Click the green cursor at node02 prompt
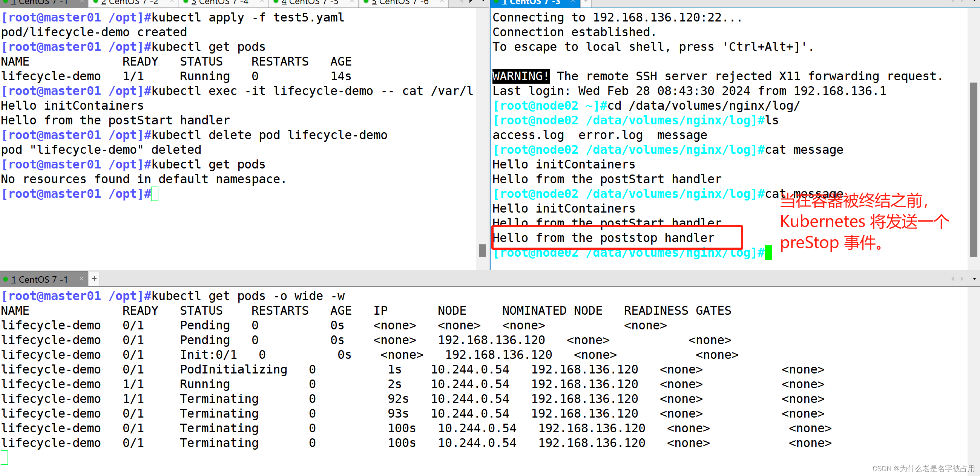980x476 pixels. point(768,253)
